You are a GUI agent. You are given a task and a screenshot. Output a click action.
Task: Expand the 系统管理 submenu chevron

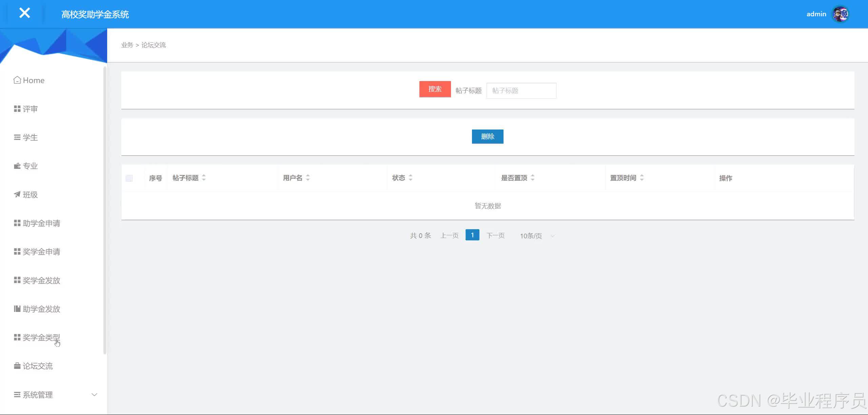[94, 395]
